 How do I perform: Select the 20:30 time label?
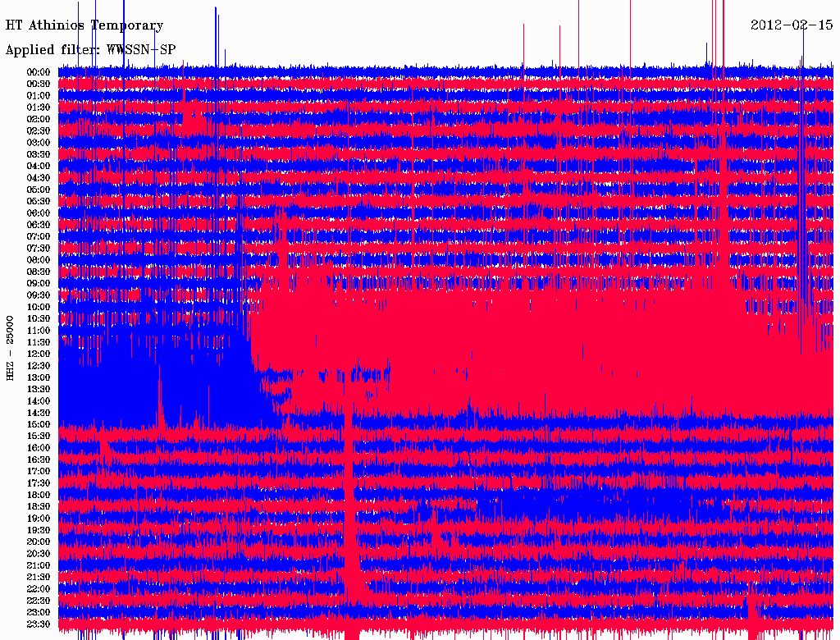(39, 554)
